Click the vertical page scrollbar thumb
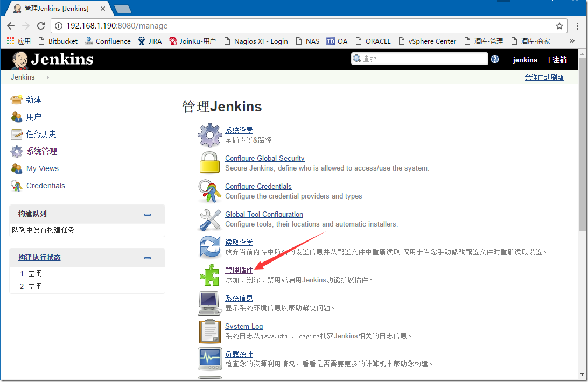This screenshot has height=382, width=588. [582, 145]
